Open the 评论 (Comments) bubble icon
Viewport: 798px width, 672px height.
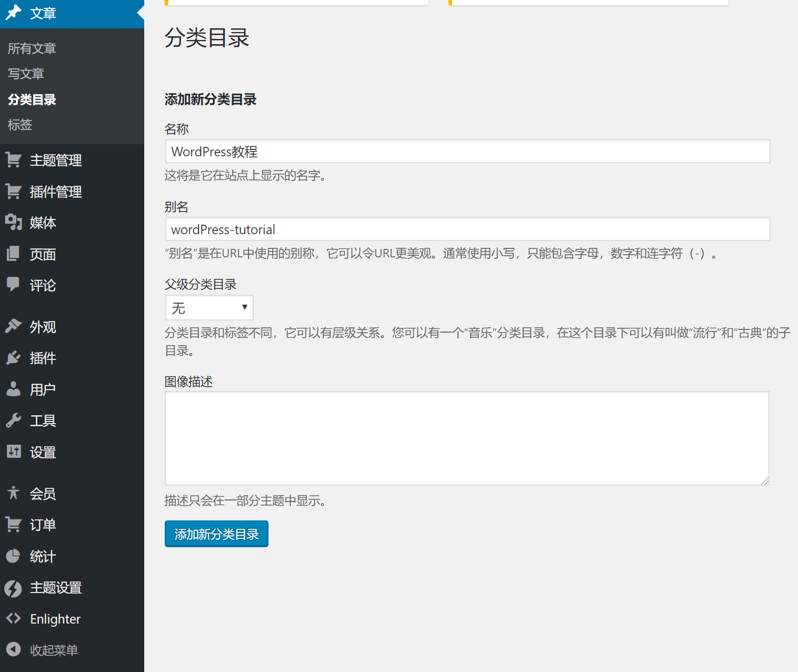tap(14, 285)
